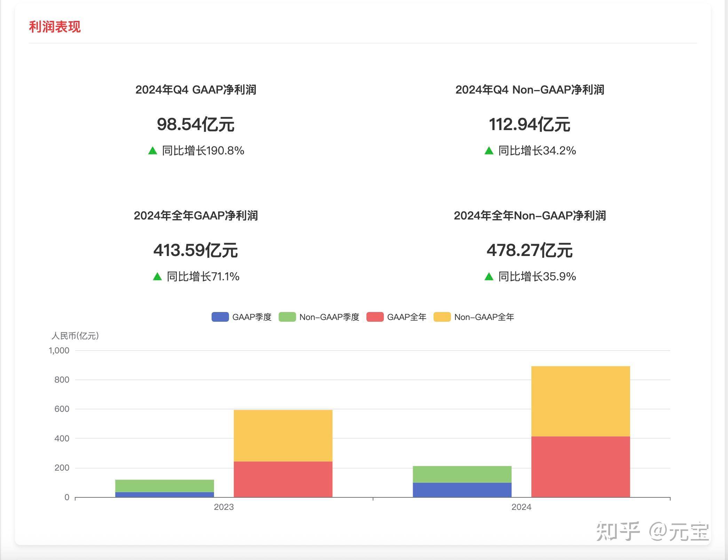Select the 2023 blue GAAP quarterly bar
Screen dimensions: 728x560
[165, 495]
